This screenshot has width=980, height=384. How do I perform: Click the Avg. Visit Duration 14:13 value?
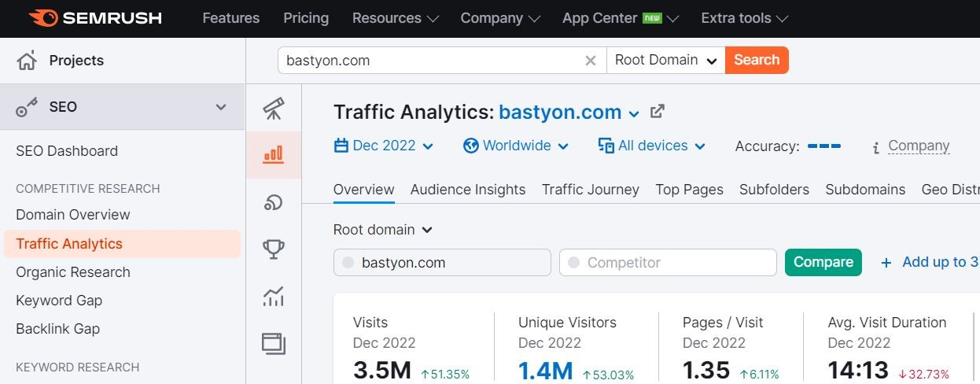(x=858, y=371)
